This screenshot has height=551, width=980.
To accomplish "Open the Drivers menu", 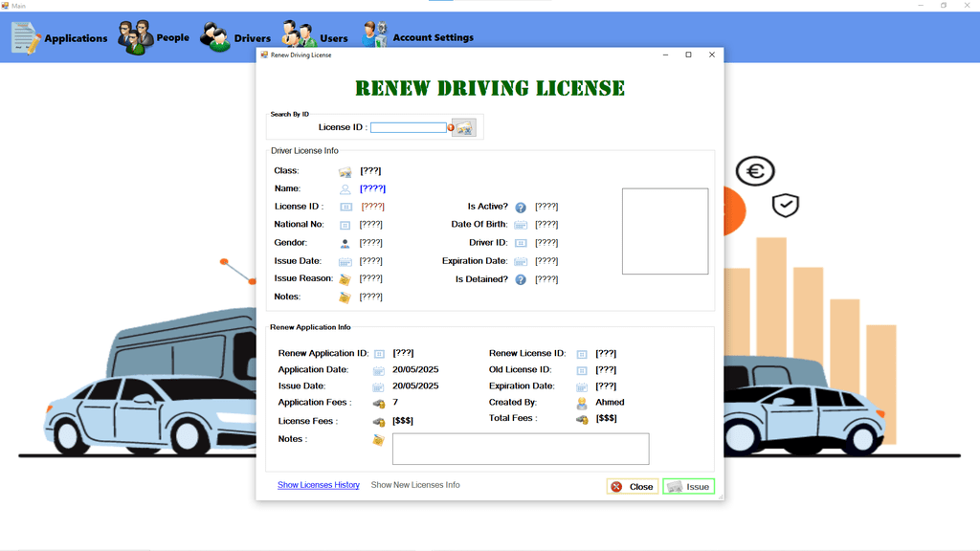I will (235, 38).
